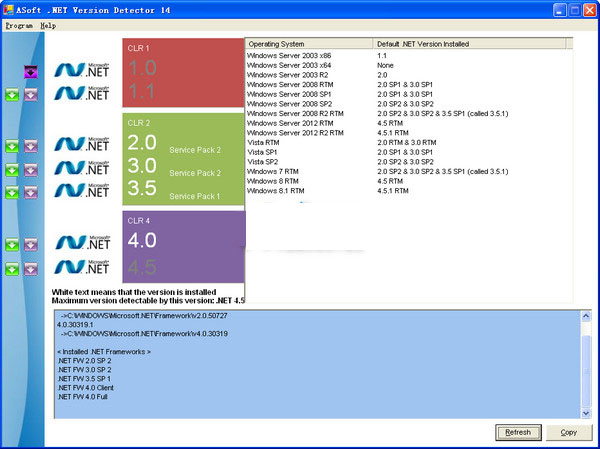Sort by the Operating System column header

(309, 44)
